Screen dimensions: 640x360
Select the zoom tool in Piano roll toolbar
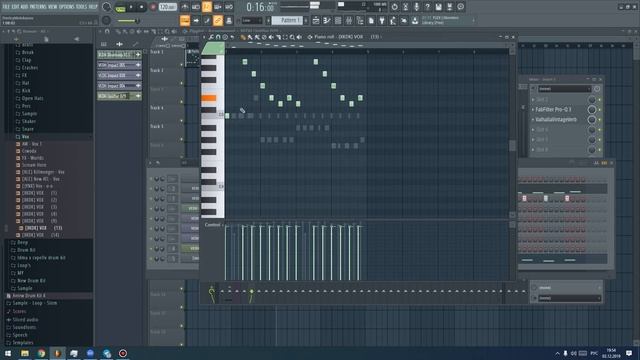pyautogui.click(x=292, y=37)
